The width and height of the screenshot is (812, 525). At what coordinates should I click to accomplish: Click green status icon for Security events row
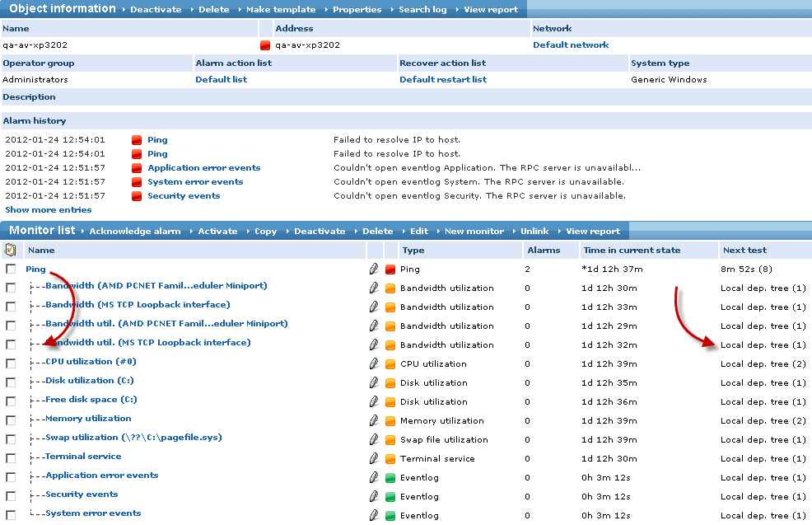click(x=390, y=497)
